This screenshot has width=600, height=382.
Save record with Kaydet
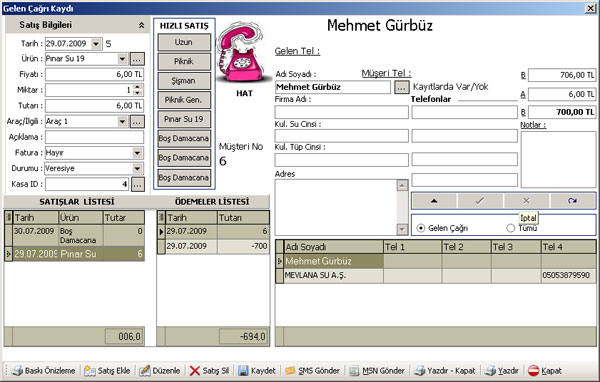click(x=257, y=371)
